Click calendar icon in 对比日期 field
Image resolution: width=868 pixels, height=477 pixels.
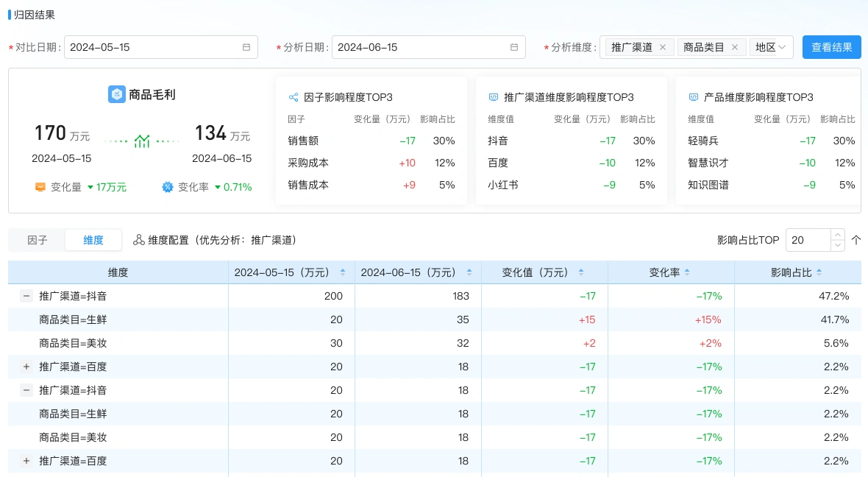pyautogui.click(x=246, y=47)
